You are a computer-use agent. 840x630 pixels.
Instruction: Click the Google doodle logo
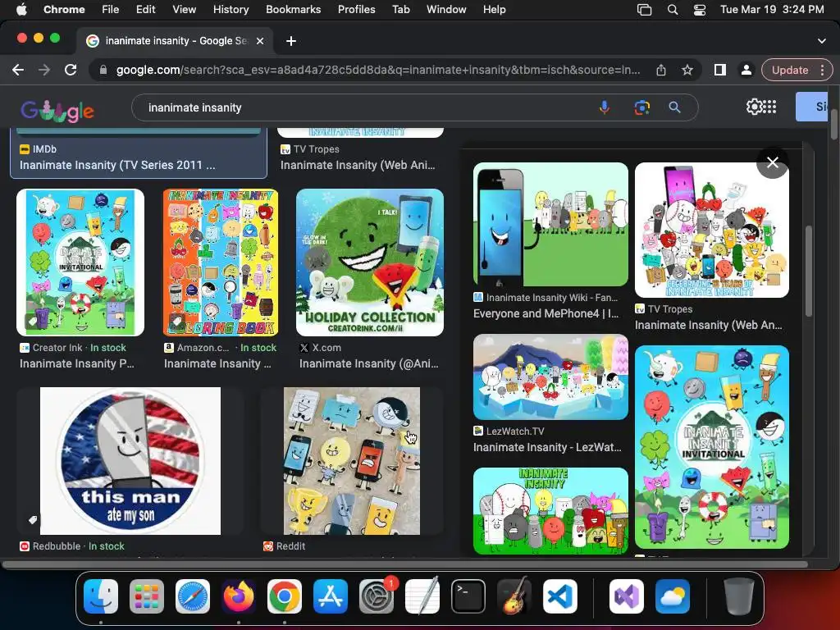point(57,111)
